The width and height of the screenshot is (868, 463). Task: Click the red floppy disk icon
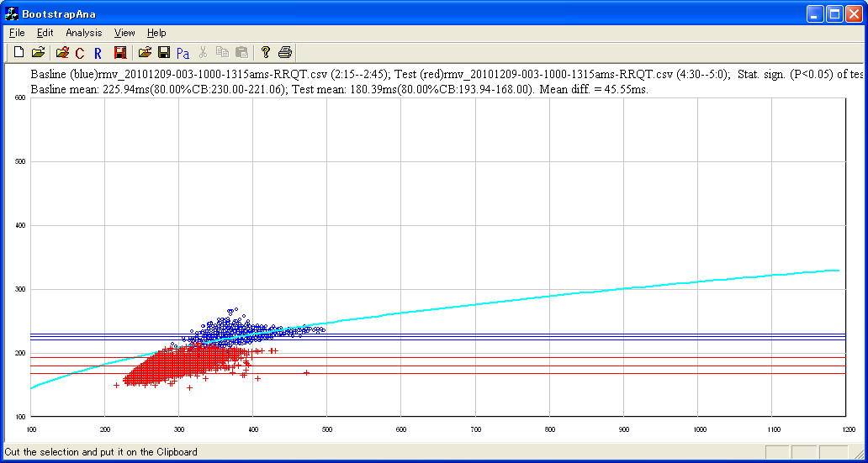120,53
